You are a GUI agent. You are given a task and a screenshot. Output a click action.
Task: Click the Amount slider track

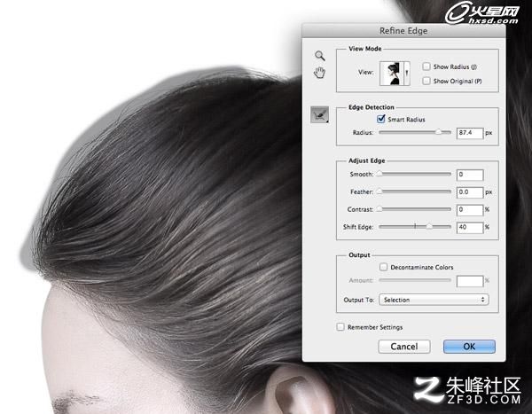415,280
